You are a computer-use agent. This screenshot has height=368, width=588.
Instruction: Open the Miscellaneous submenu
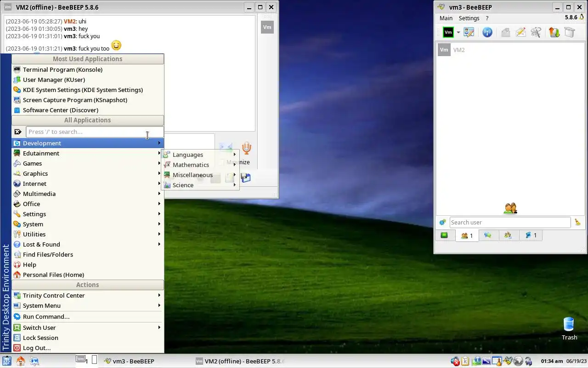[200, 175]
